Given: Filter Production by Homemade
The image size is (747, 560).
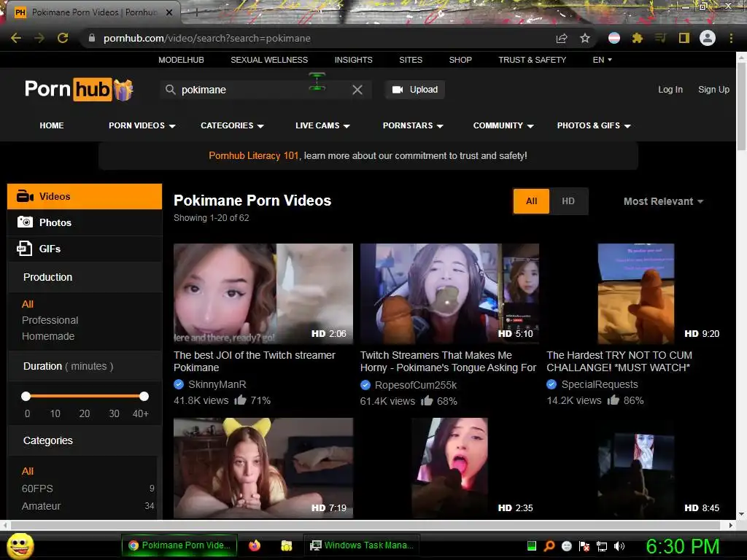Looking at the screenshot, I should (48, 336).
